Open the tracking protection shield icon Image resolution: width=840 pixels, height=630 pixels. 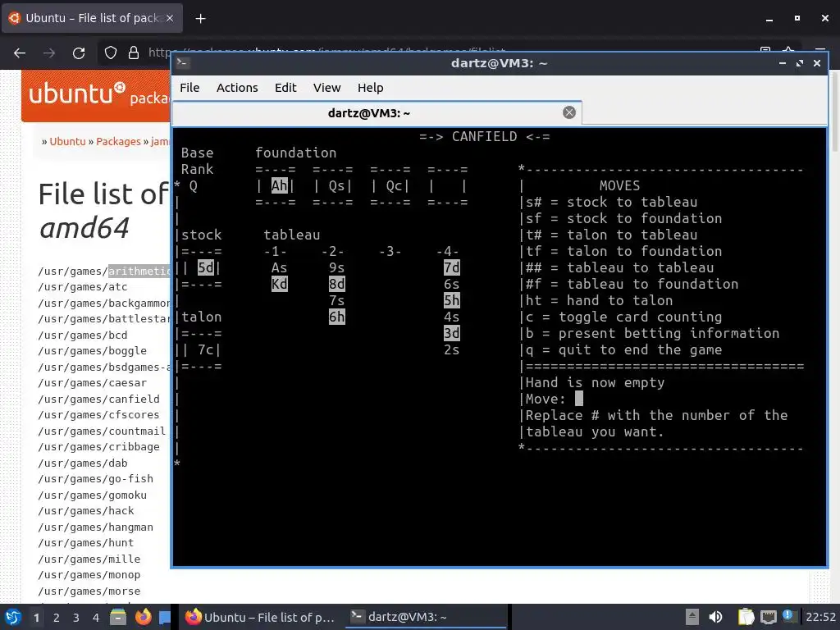pos(111,52)
